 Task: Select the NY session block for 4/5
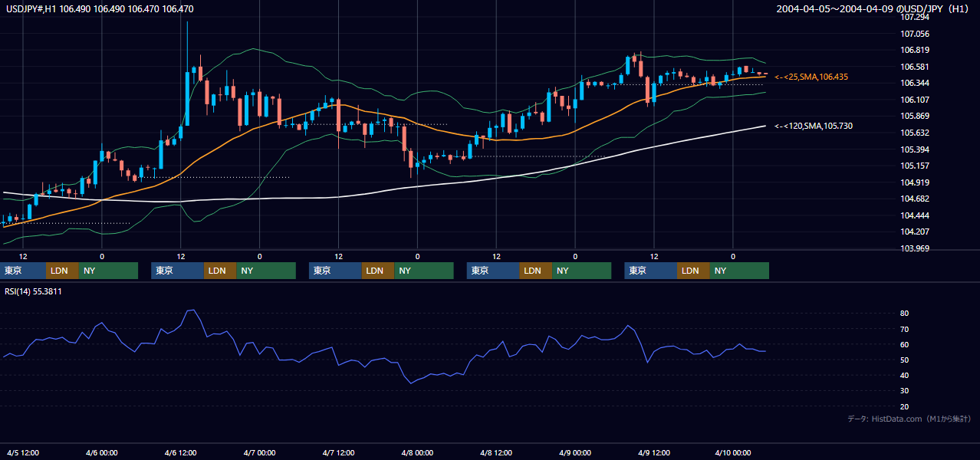pyautogui.click(x=108, y=271)
